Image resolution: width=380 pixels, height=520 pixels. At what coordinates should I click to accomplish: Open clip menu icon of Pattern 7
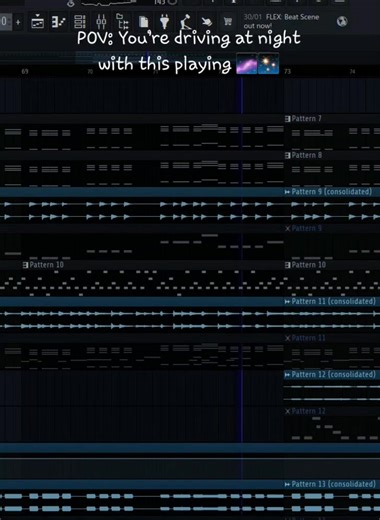[x=287, y=119]
